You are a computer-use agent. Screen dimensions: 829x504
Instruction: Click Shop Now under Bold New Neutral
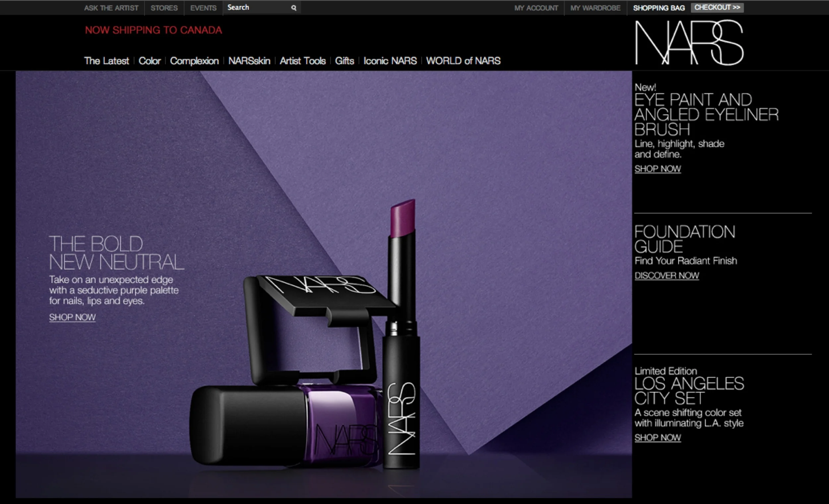click(72, 317)
